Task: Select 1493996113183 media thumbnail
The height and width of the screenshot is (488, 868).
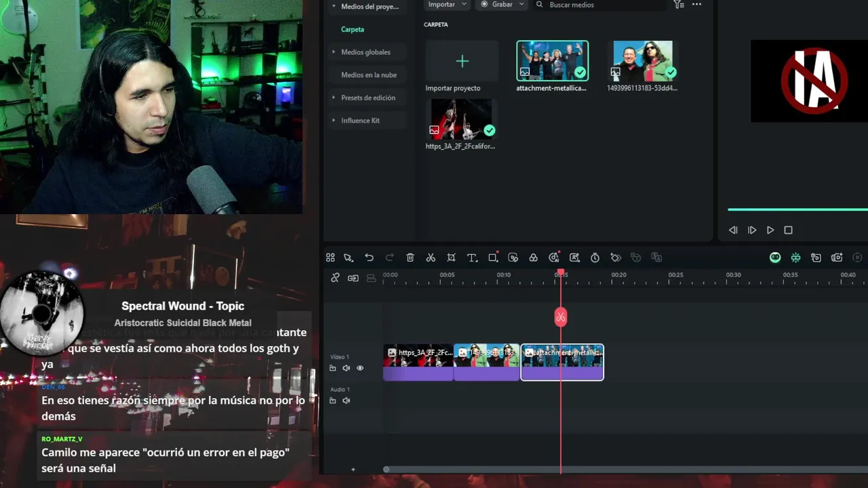Action: pos(643,61)
